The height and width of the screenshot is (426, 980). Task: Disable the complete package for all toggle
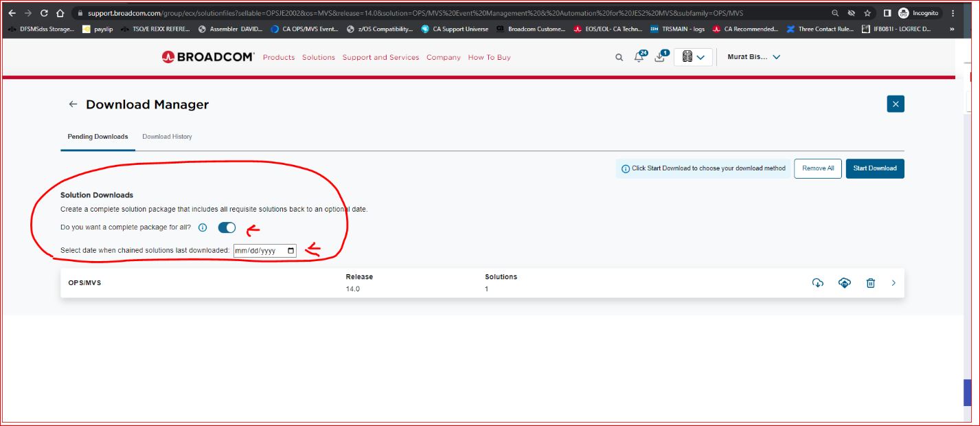(227, 227)
